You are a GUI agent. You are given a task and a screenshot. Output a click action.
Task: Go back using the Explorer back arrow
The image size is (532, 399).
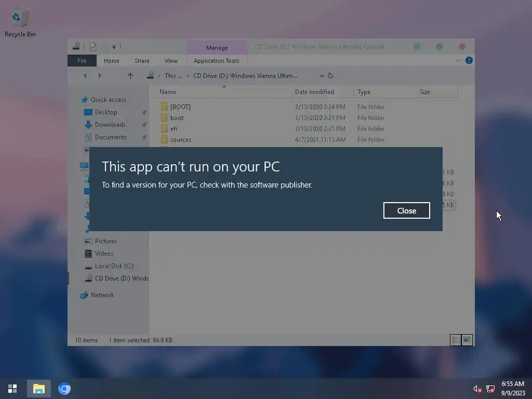tap(85, 76)
